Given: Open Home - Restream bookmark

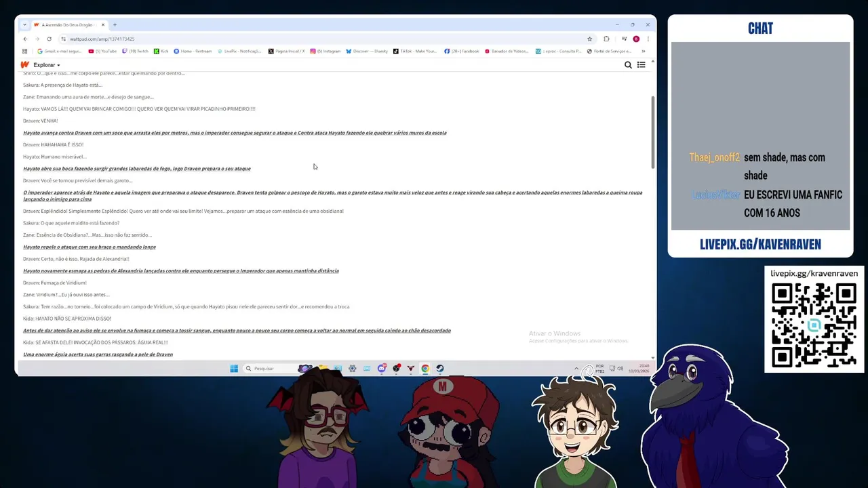Looking at the screenshot, I should click(193, 51).
